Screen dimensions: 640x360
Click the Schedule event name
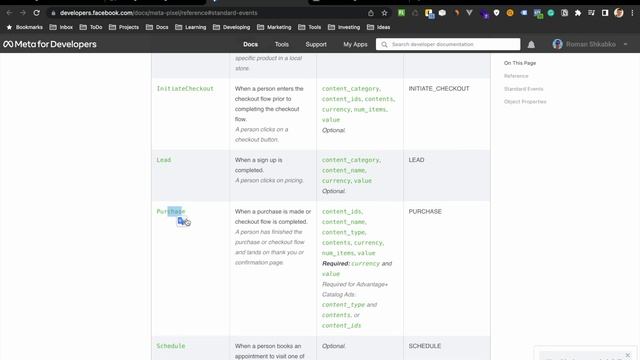click(x=171, y=346)
